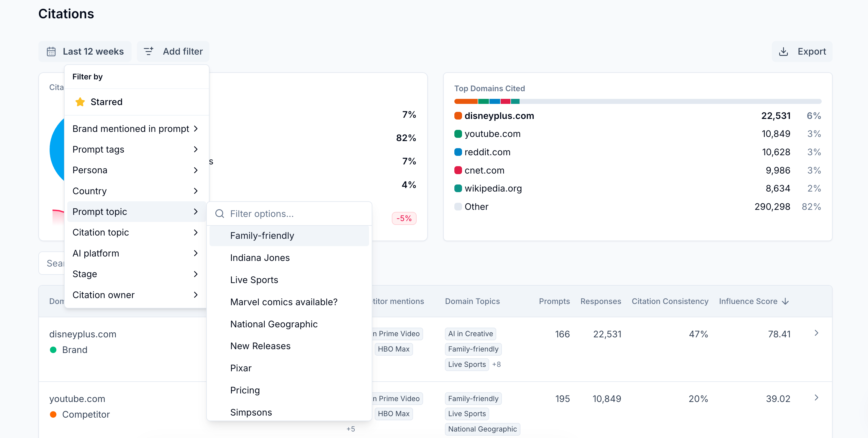Select Pricing from topic list

(x=245, y=390)
